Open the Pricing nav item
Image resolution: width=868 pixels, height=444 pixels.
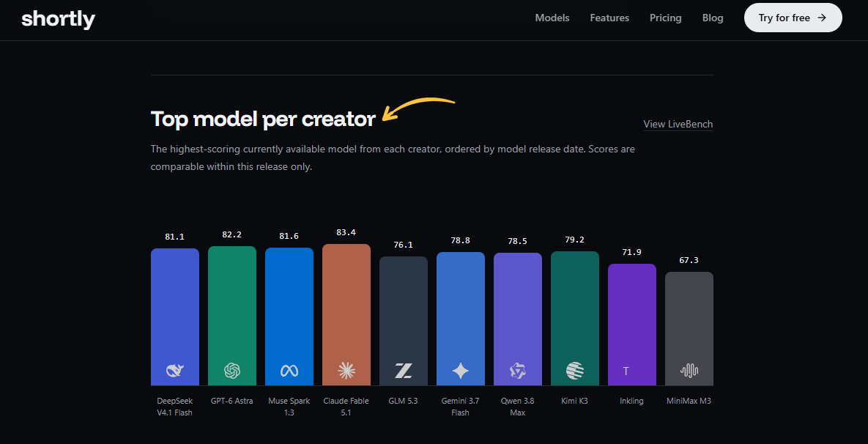pyautogui.click(x=665, y=18)
